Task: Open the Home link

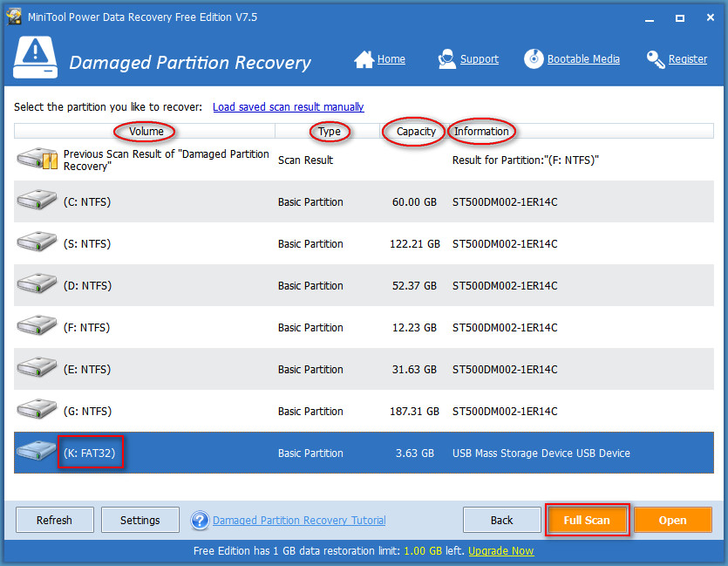Action: (391, 59)
